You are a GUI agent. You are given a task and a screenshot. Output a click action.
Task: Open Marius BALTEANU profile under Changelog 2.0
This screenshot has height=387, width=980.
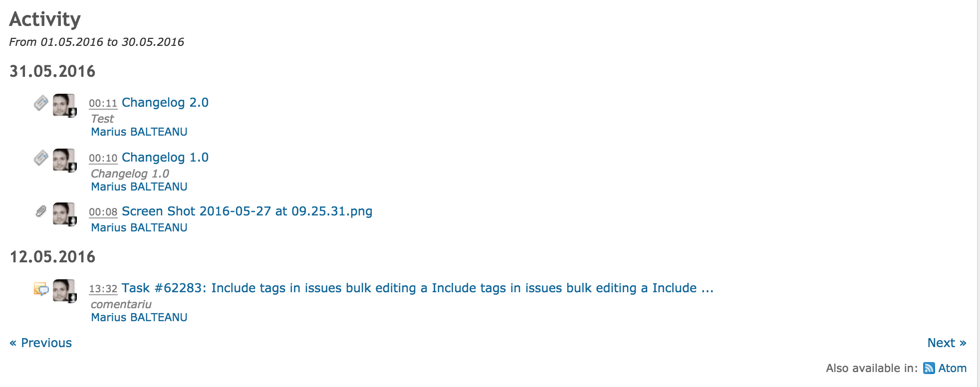(139, 132)
